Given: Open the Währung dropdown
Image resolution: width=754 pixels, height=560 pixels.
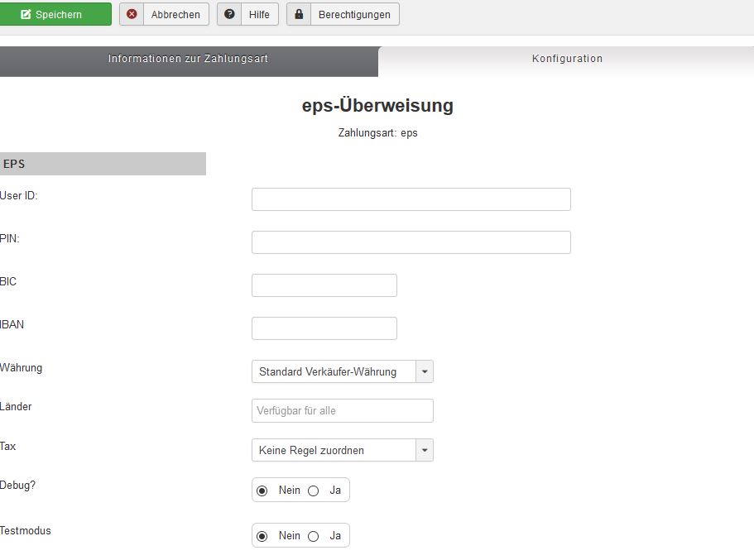Looking at the screenshot, I should tap(343, 371).
